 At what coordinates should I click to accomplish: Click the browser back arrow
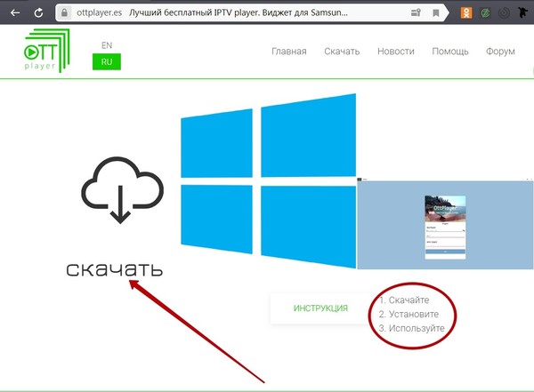pos(15,13)
